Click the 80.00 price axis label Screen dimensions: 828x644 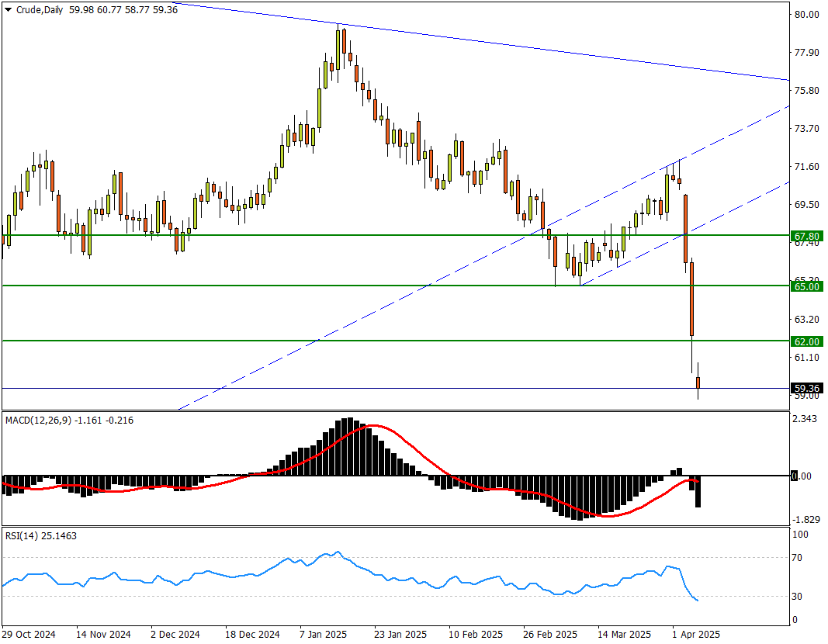coord(806,14)
